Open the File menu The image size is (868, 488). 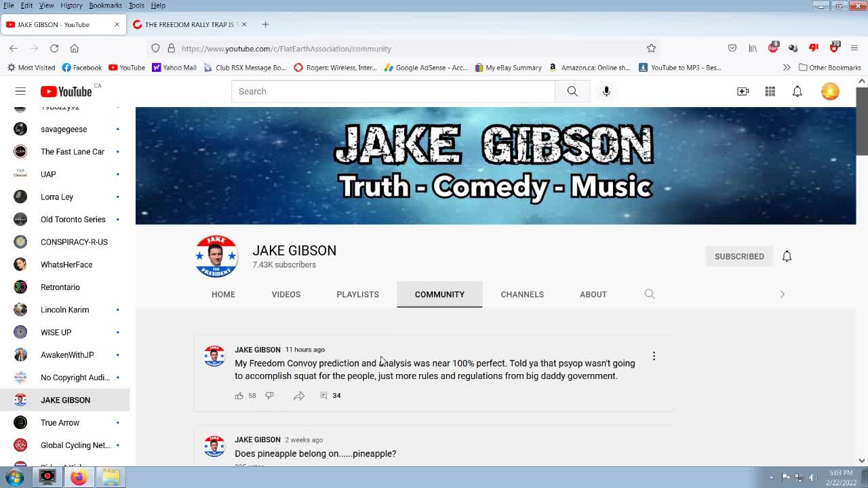[x=9, y=5]
